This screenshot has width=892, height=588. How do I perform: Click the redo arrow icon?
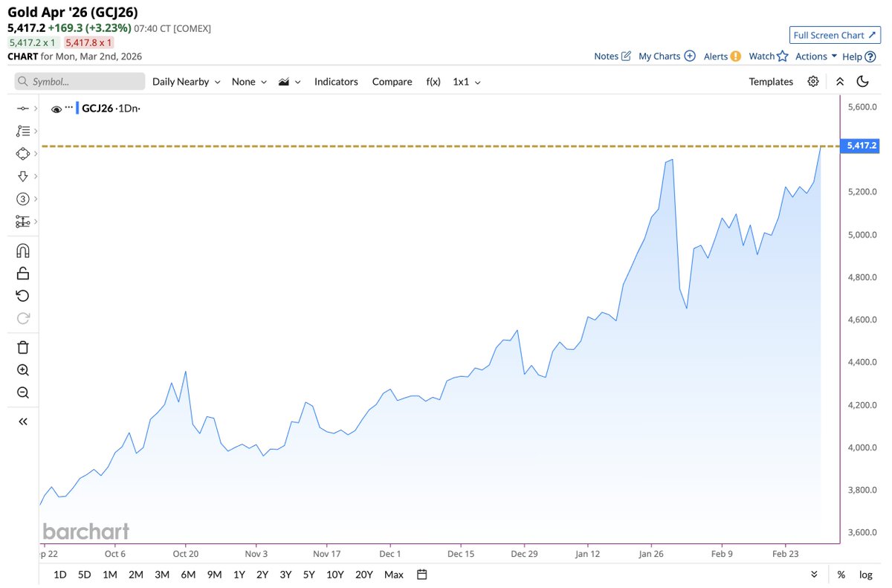point(22,318)
